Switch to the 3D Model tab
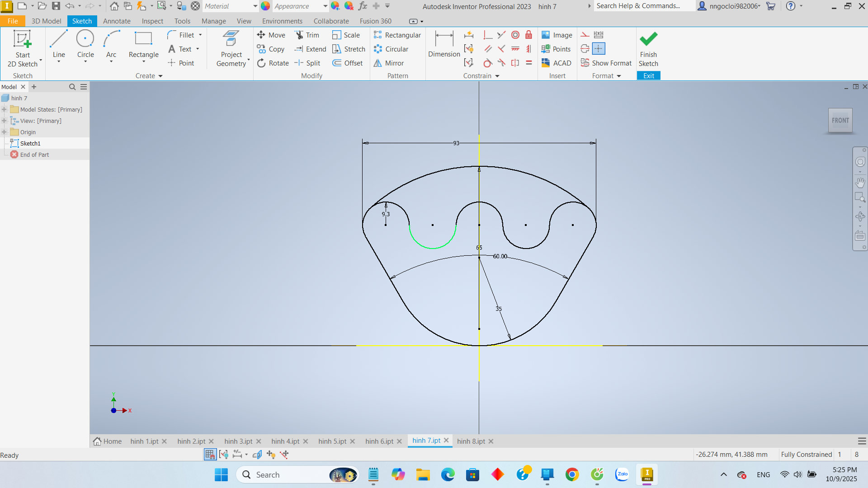The width and height of the screenshot is (868, 488). (x=46, y=21)
